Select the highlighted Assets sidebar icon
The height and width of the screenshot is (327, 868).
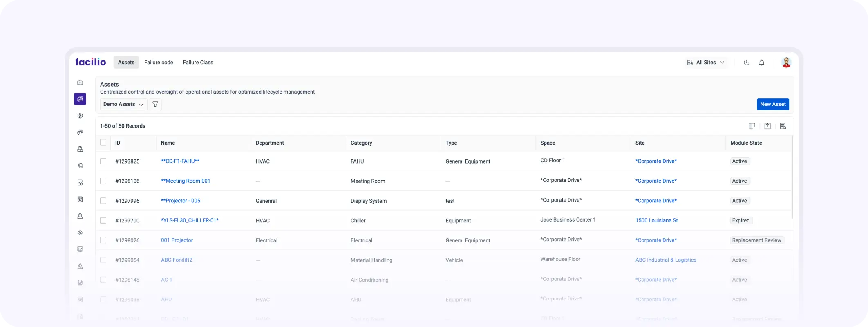(80, 99)
